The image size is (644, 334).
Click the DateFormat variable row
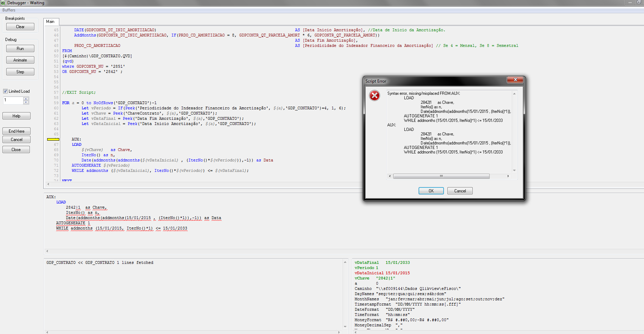(x=385, y=310)
